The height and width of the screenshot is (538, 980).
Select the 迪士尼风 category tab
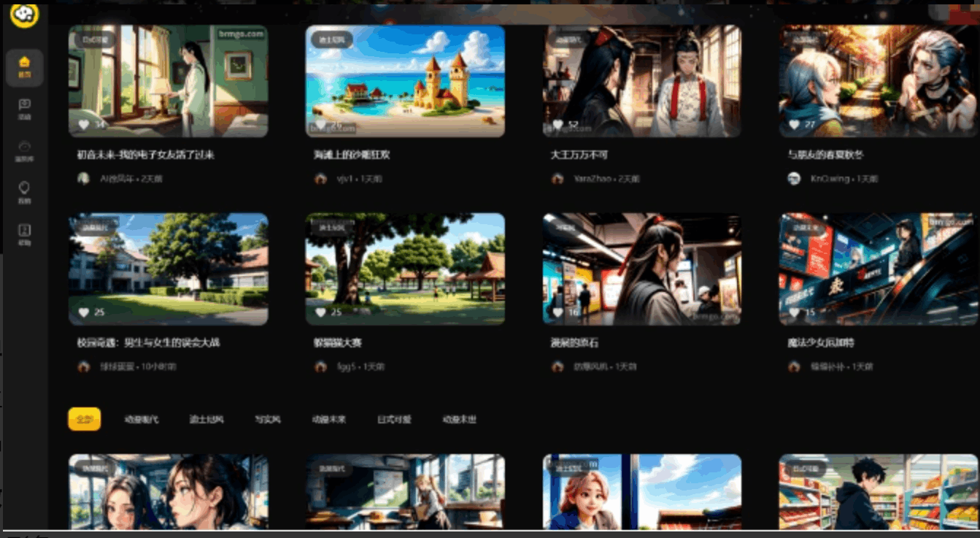coord(207,420)
